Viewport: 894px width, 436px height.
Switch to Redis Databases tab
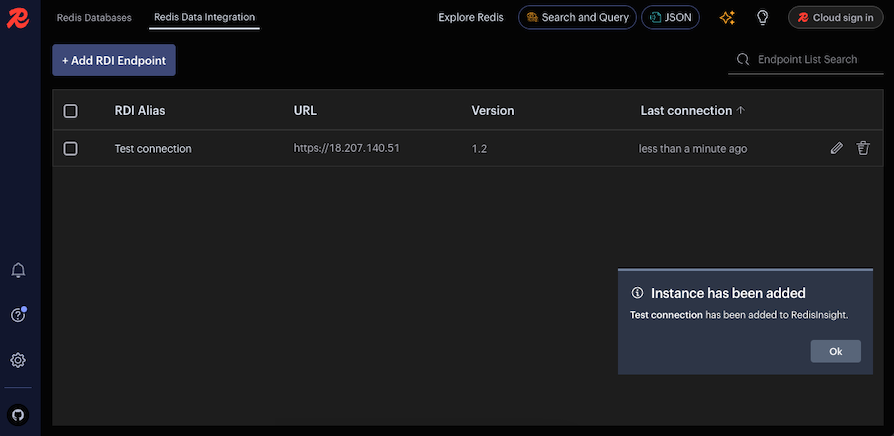(x=94, y=17)
